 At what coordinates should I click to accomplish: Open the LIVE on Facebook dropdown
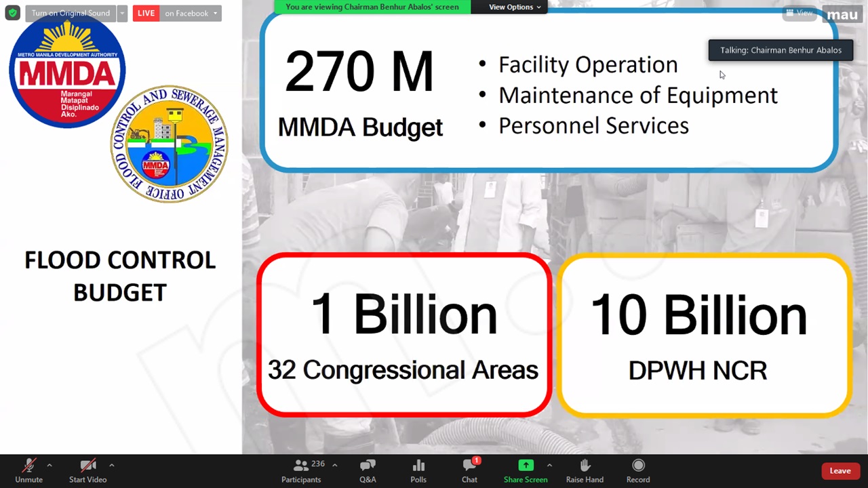tap(177, 13)
